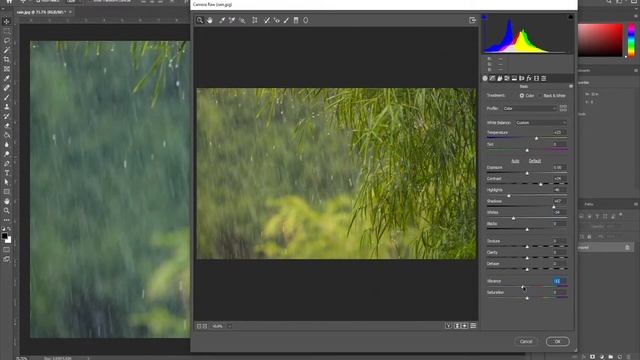Viewport: 640px width, 360px height.
Task: Select the Color treatment radio button
Action: coord(522,96)
